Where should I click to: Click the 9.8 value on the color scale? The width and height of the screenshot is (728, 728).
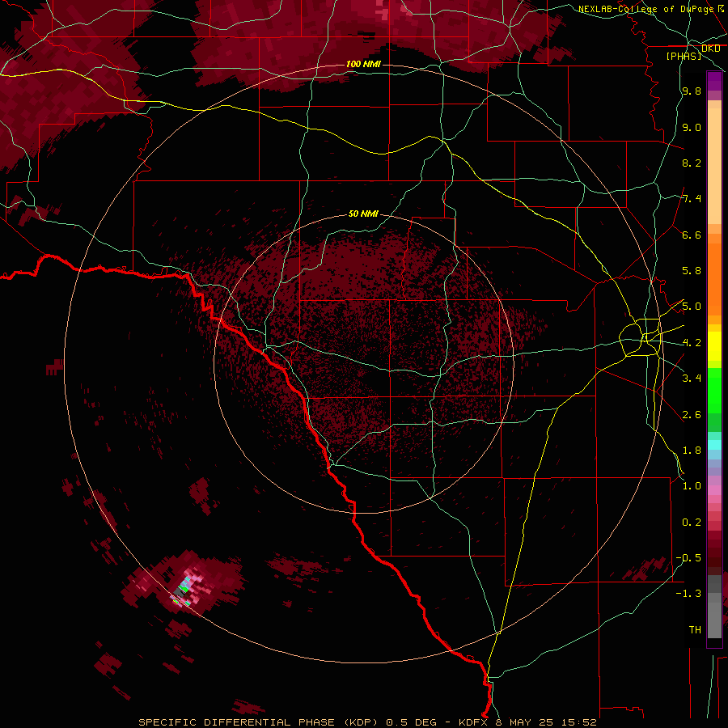point(692,91)
